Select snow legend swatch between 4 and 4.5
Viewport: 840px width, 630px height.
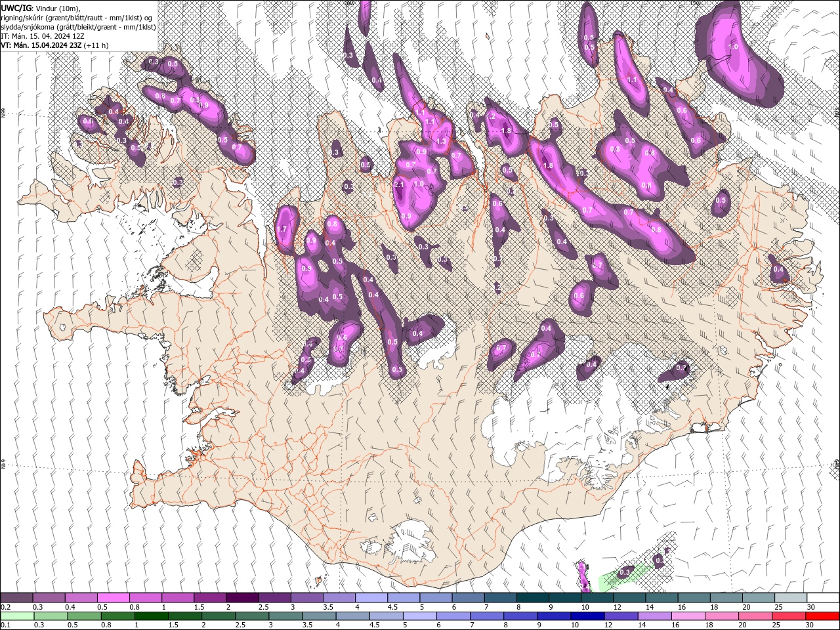pyautogui.click(x=371, y=598)
